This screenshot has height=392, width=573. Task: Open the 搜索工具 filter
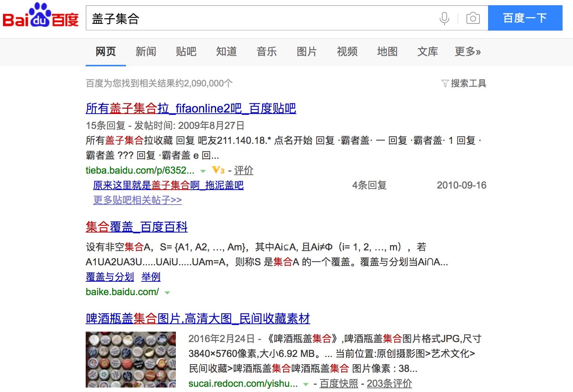[463, 83]
